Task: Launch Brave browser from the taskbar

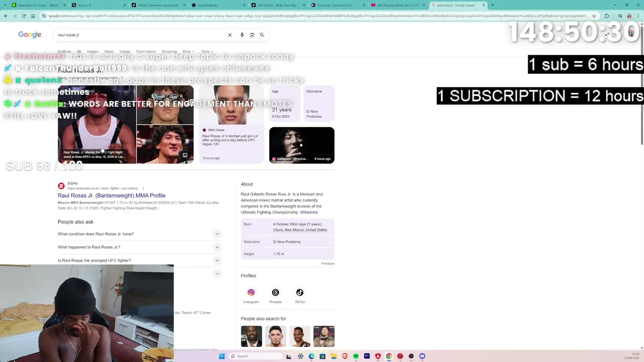Action: (345, 356)
